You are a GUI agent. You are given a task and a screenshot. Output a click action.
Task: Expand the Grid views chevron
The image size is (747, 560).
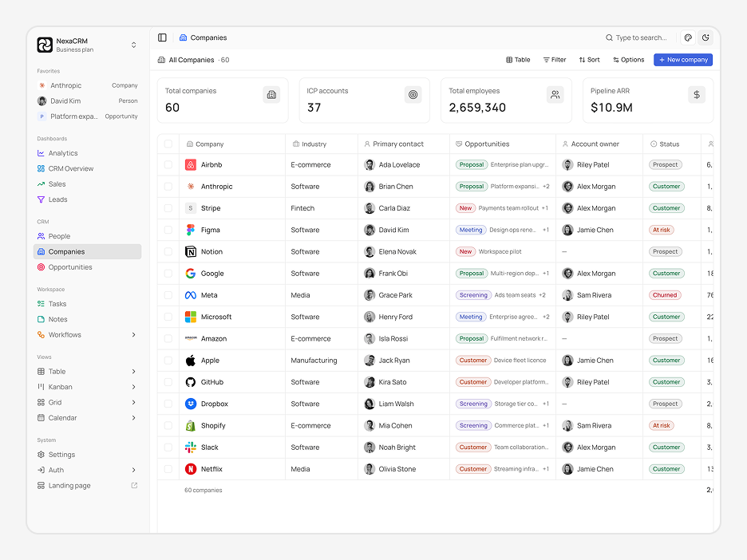pos(134,402)
